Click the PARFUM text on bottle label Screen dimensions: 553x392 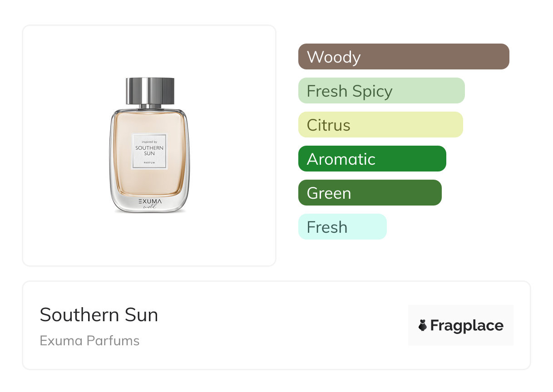149,162
